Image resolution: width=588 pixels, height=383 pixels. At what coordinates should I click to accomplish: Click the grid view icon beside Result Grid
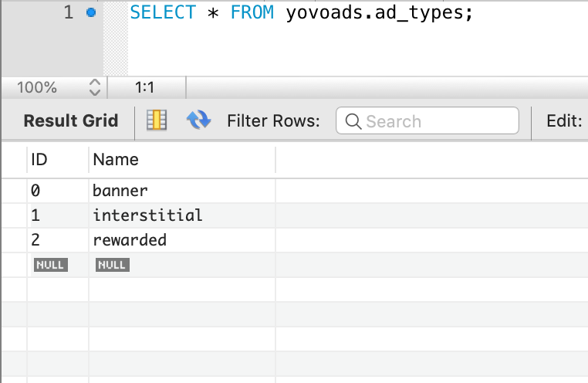[x=157, y=120]
